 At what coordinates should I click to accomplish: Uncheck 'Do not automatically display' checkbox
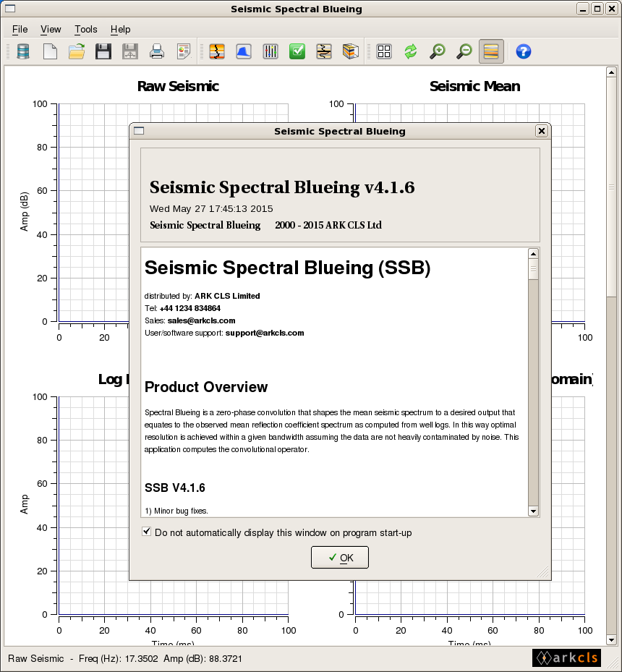pyautogui.click(x=147, y=532)
